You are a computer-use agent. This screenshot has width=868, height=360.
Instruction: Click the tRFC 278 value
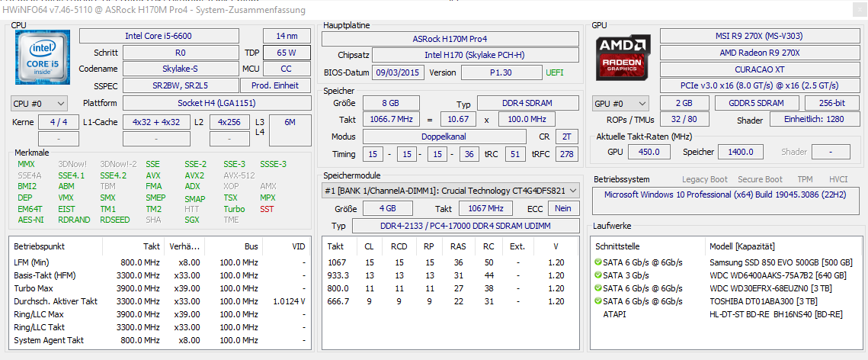[x=567, y=154]
